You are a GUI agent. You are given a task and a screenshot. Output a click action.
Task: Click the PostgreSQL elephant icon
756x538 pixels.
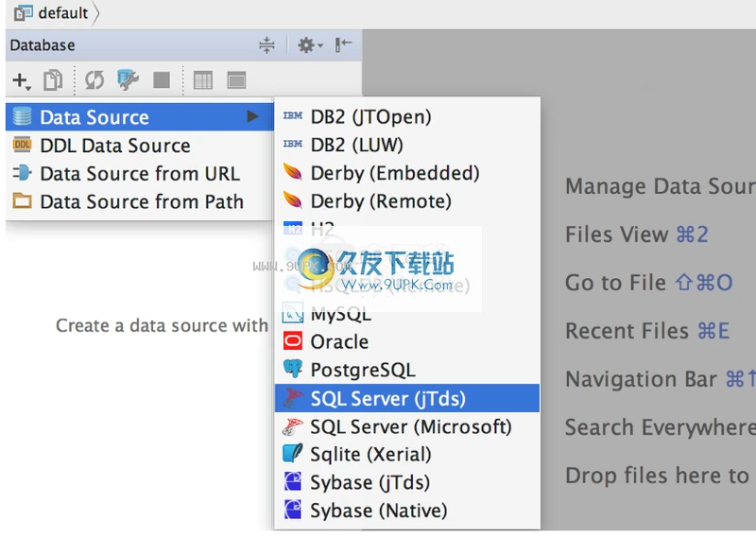coord(293,369)
